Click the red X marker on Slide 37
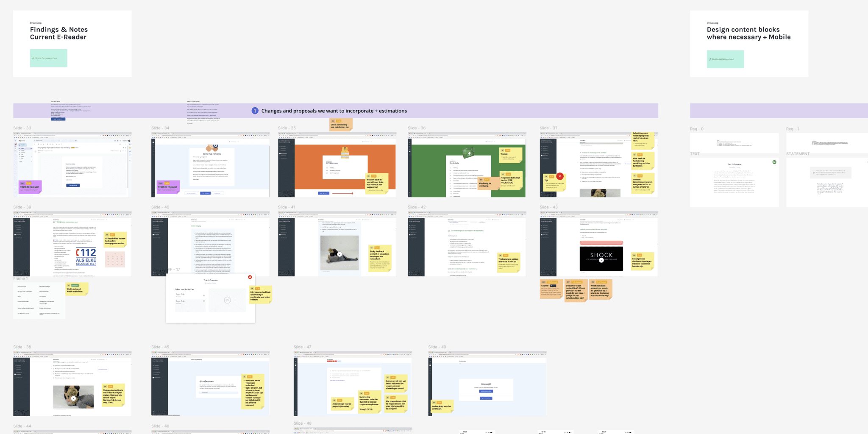Image resolution: width=868 pixels, height=434 pixels. coord(560,176)
